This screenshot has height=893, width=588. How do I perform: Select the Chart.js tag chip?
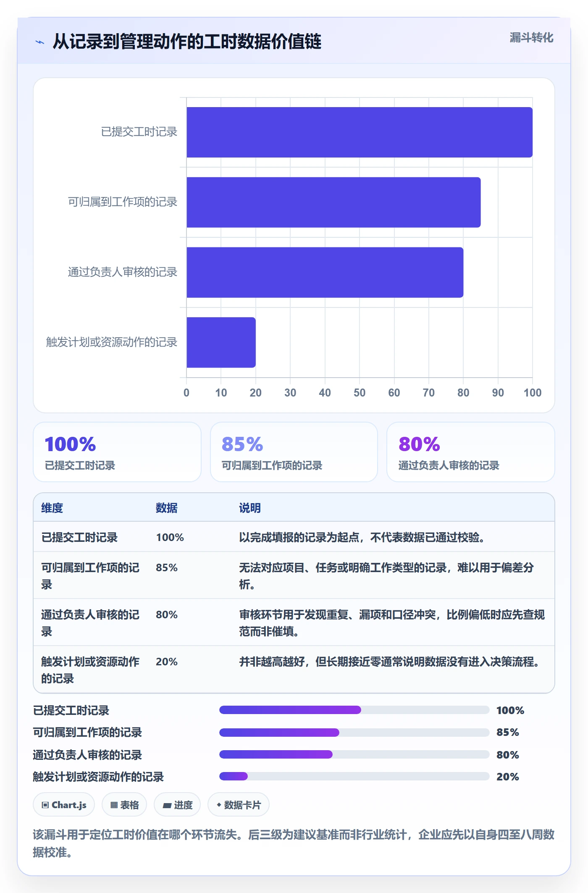pos(64,805)
